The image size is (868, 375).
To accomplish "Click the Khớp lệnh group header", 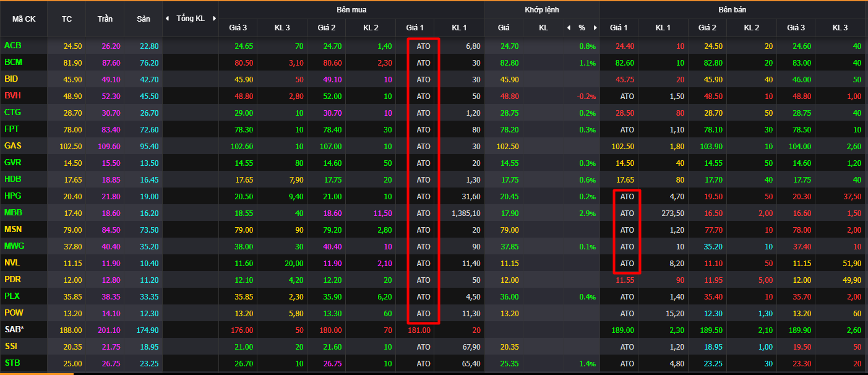I will pos(542,10).
